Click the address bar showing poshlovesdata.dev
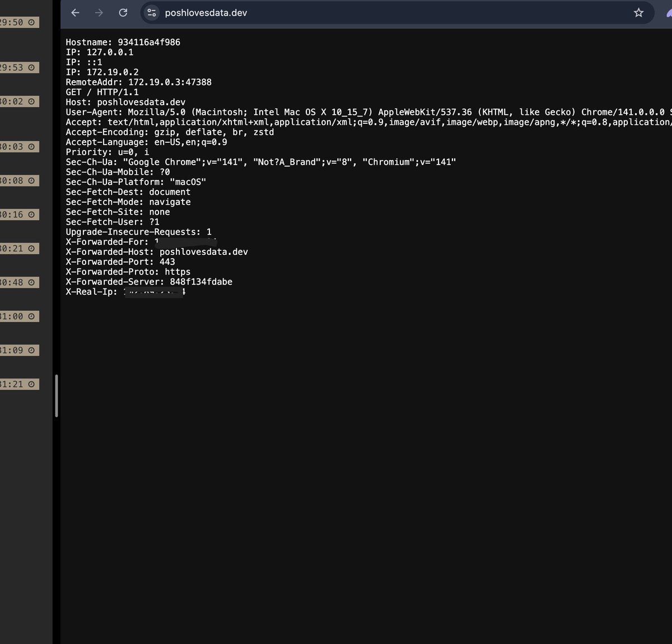 207,12
